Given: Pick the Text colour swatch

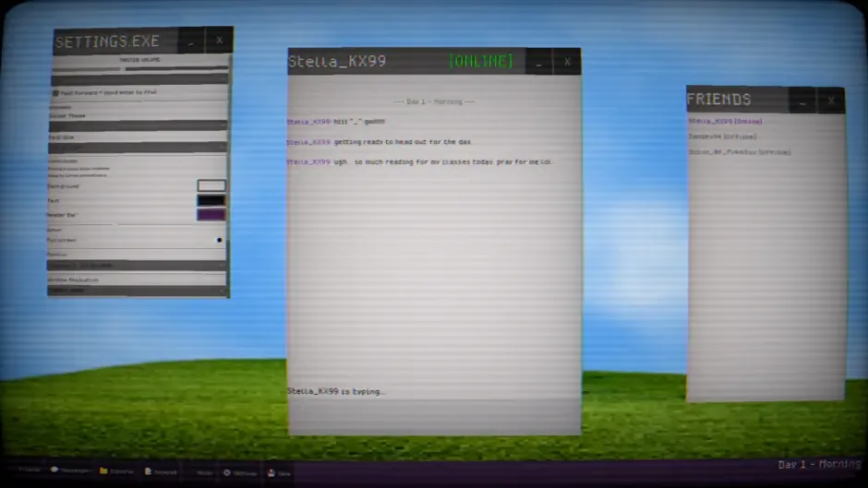Looking at the screenshot, I should point(211,200).
